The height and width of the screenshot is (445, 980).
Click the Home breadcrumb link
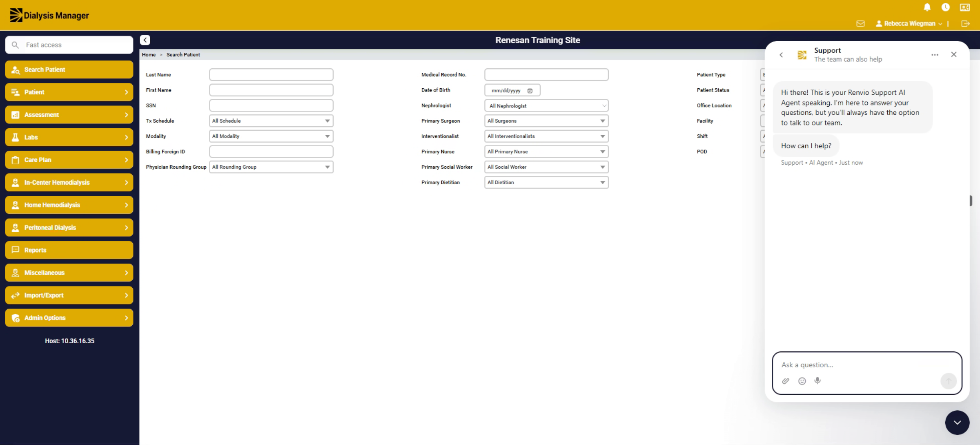pos(149,55)
